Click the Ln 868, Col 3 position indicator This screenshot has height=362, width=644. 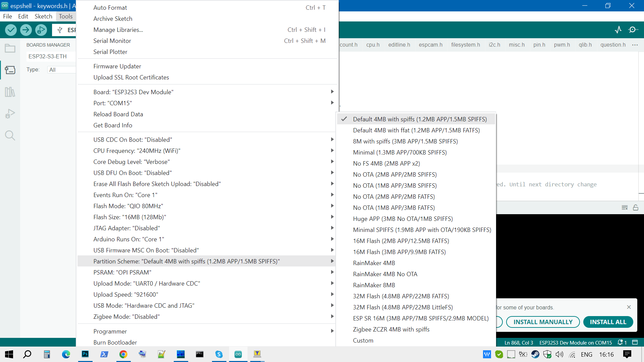click(519, 343)
